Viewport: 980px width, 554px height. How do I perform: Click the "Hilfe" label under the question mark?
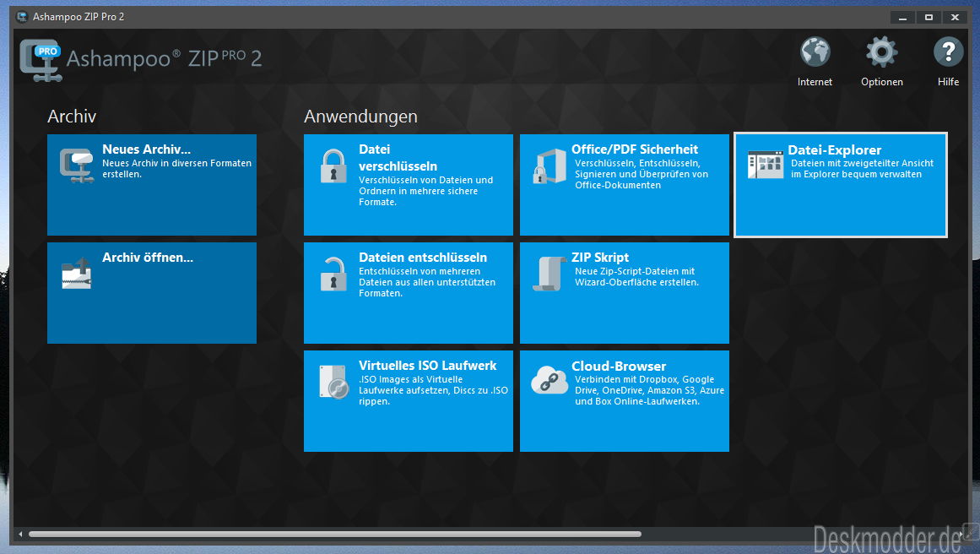click(x=948, y=82)
